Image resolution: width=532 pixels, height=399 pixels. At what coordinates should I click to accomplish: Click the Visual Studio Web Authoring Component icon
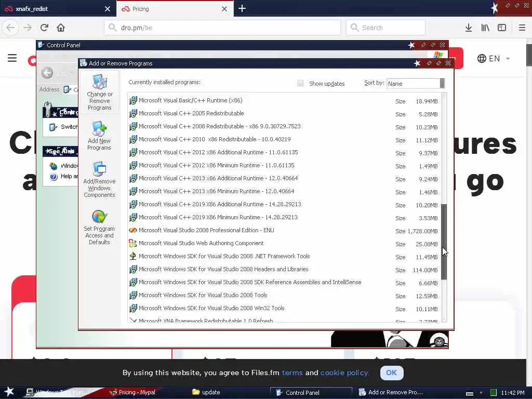(133, 243)
